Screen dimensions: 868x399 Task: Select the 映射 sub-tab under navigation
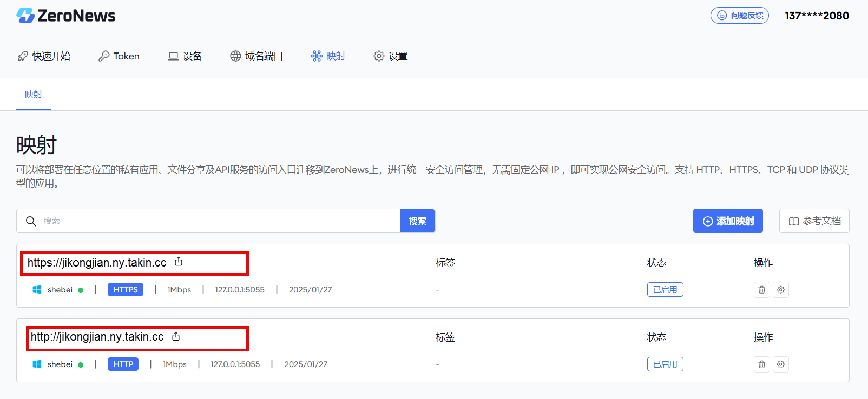coord(34,95)
